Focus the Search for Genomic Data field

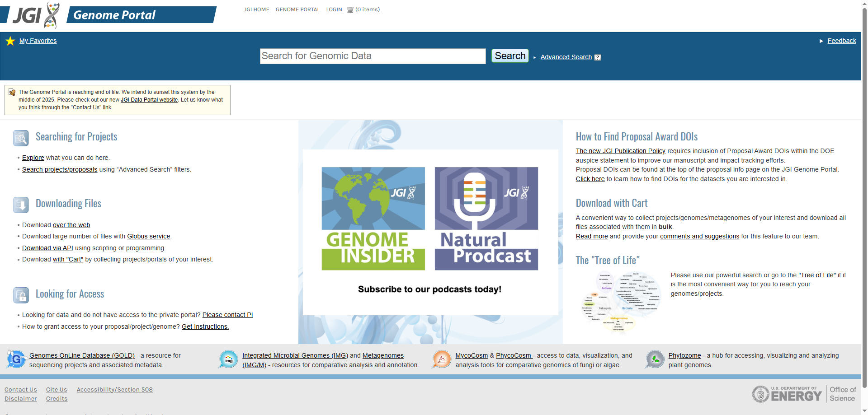[x=373, y=56]
